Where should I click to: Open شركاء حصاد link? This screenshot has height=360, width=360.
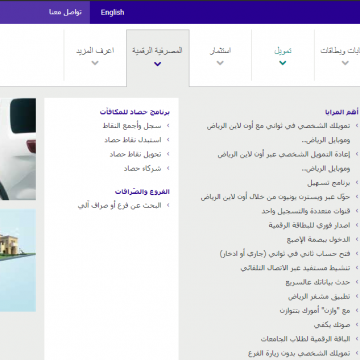pos(142,168)
